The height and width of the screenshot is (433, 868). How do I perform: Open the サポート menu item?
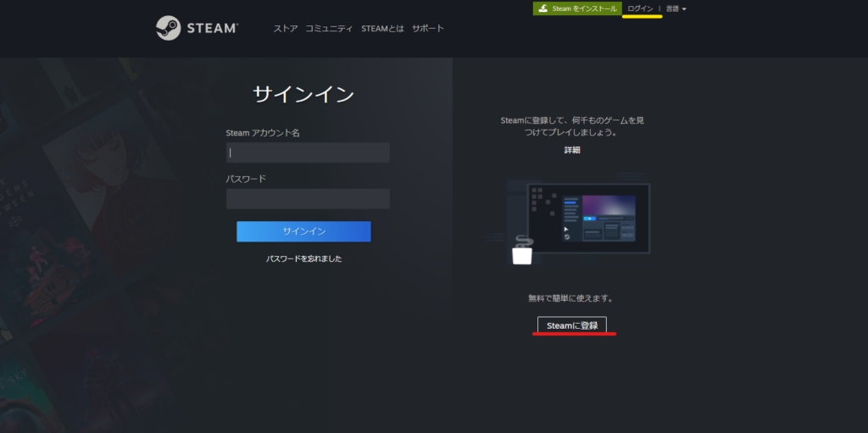click(x=428, y=28)
